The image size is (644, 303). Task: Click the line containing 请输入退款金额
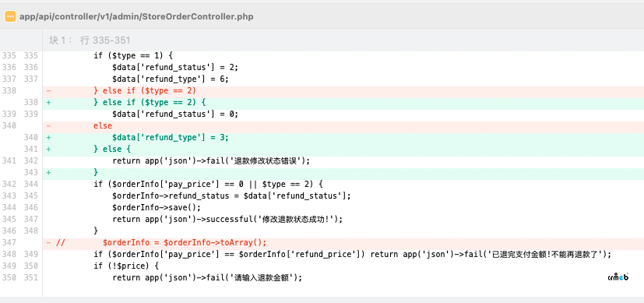click(x=343, y=277)
